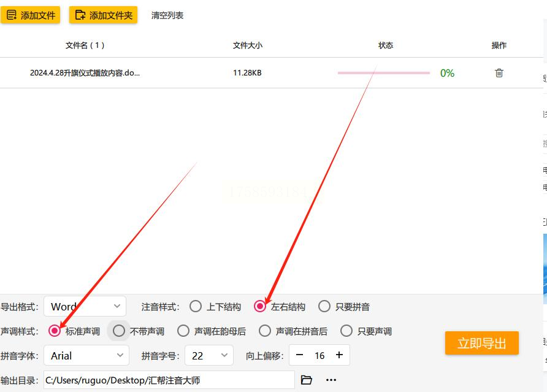Screen dimensions: 547x392
Task: Click the 向上偏移 value 16 field
Action: [319, 355]
